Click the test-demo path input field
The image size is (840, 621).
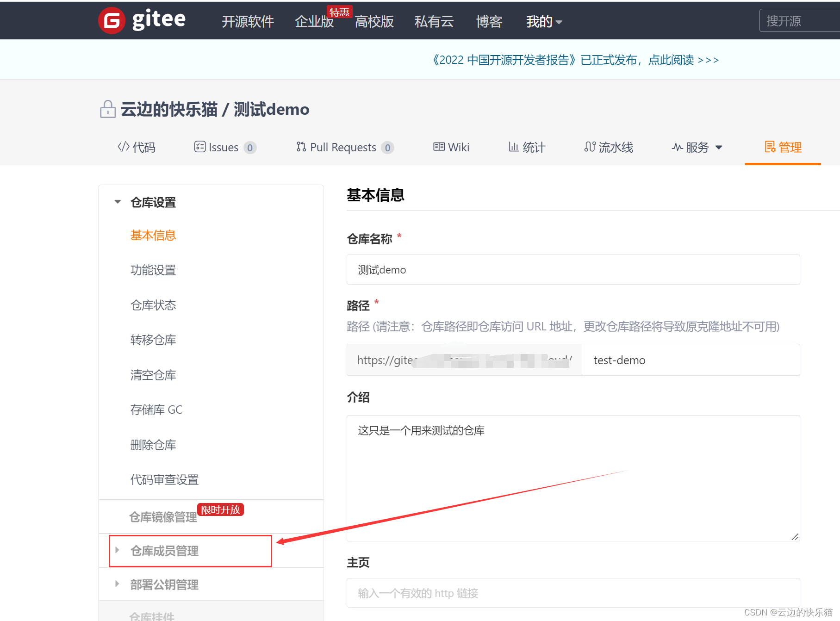691,360
